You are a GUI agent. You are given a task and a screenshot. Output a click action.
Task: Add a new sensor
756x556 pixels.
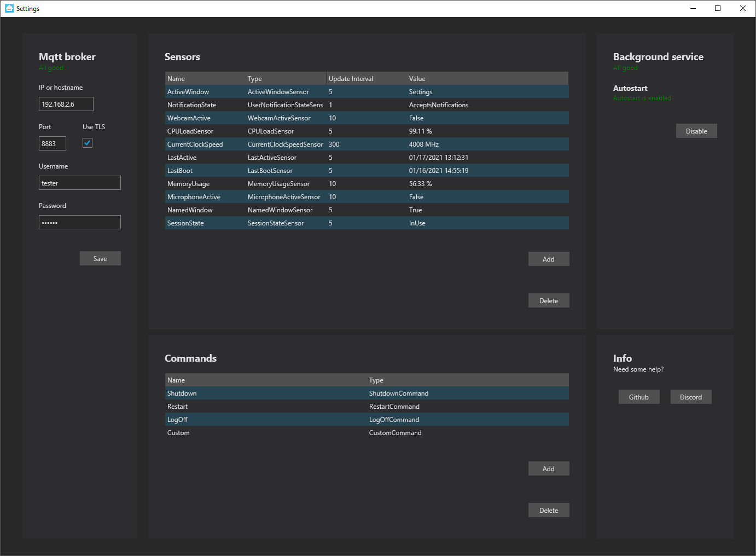point(548,258)
